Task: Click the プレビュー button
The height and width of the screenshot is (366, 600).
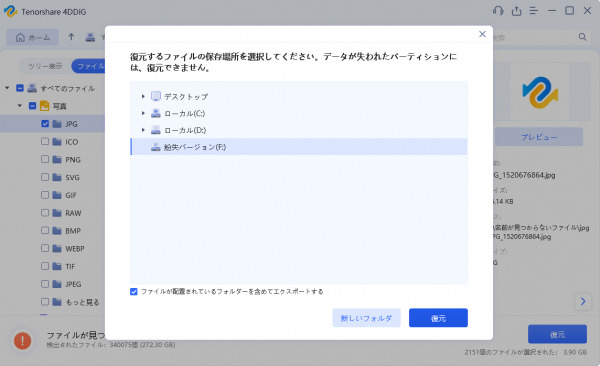Action: coord(539,137)
